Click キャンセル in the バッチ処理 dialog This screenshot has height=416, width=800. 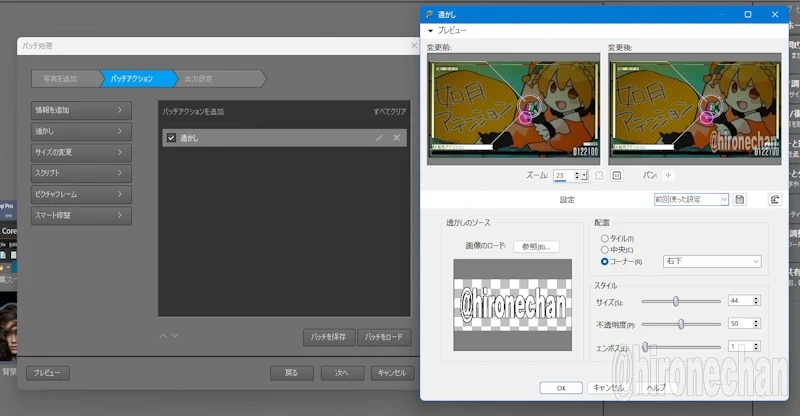(392, 373)
